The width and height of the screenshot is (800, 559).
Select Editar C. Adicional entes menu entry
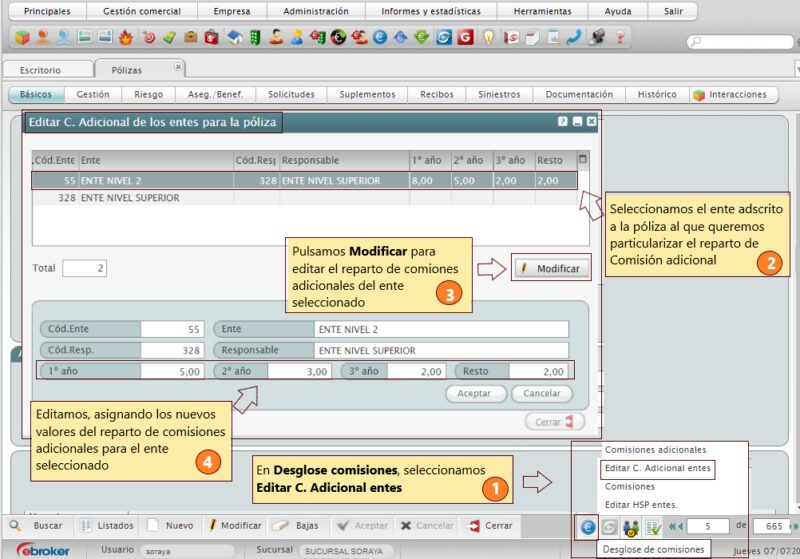(658, 468)
